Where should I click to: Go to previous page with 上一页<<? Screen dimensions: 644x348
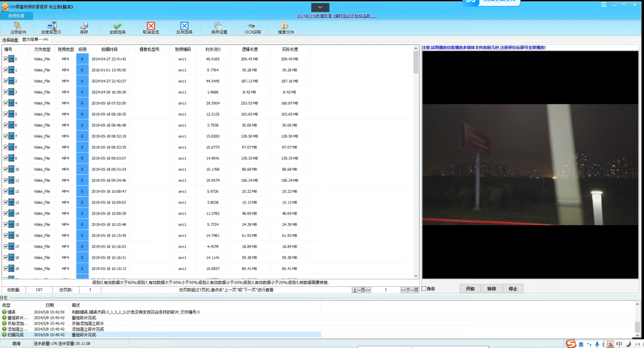coord(361,290)
